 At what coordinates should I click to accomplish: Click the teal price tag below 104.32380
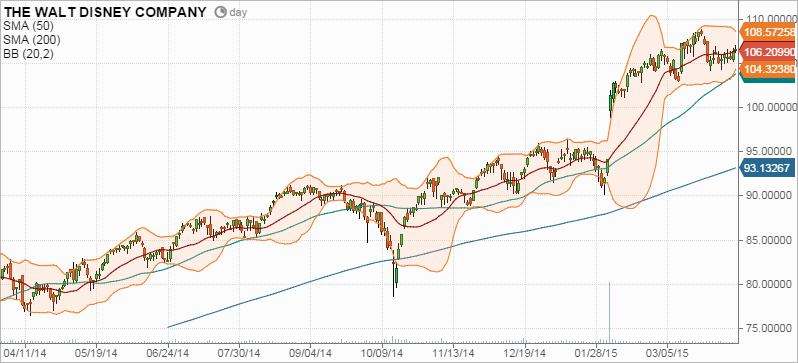click(x=768, y=79)
